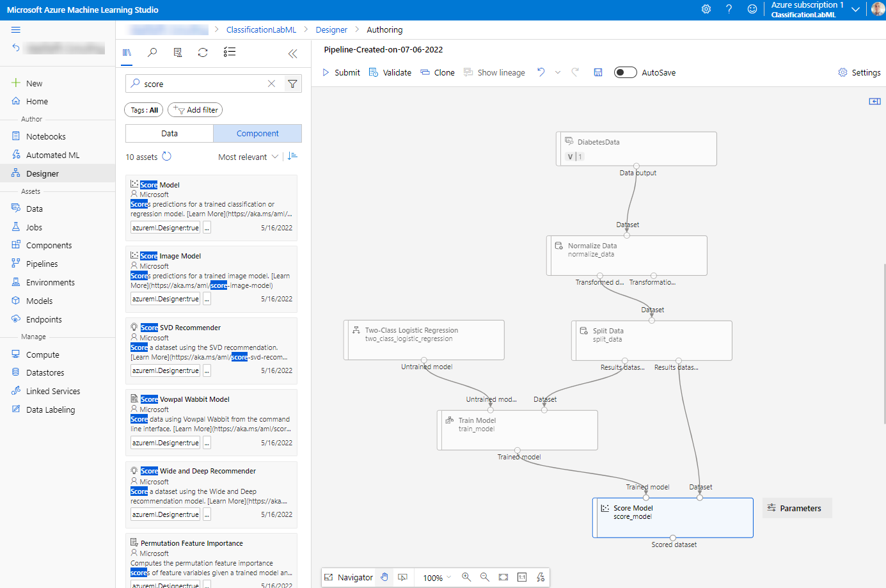The width and height of the screenshot is (886, 588).
Task: Toggle the AutoSave switch
Action: pos(625,72)
